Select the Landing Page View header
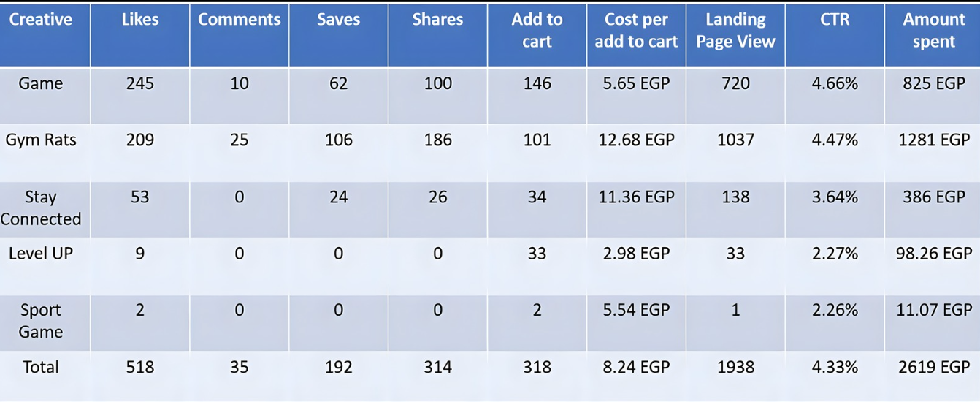The height and width of the screenshot is (402, 980). [x=735, y=31]
